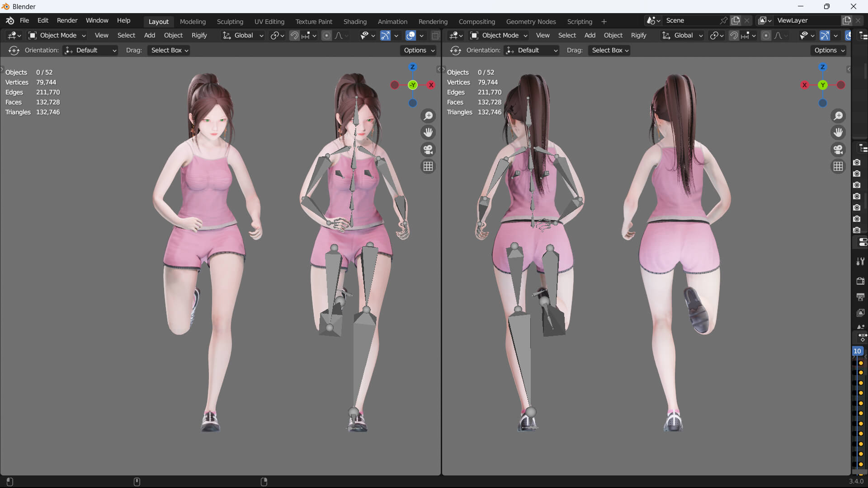
Task: Click the pan hand icon in right viewport
Action: point(838,132)
